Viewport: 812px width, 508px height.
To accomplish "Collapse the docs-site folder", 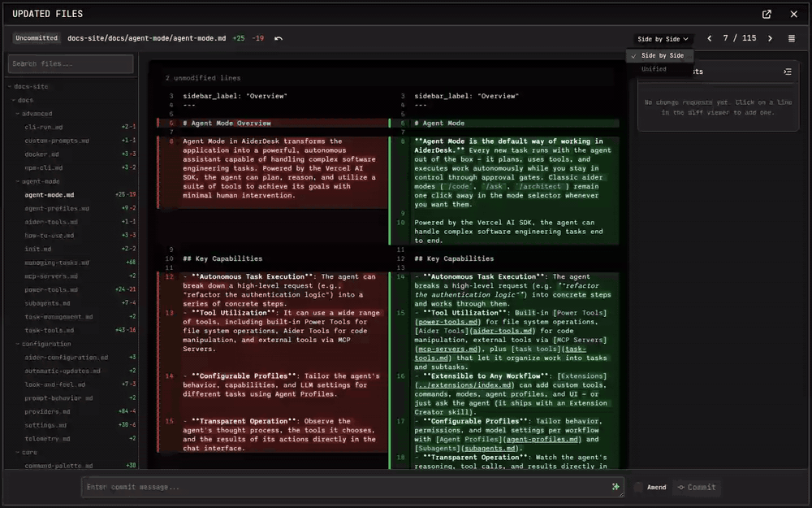I will point(31,87).
